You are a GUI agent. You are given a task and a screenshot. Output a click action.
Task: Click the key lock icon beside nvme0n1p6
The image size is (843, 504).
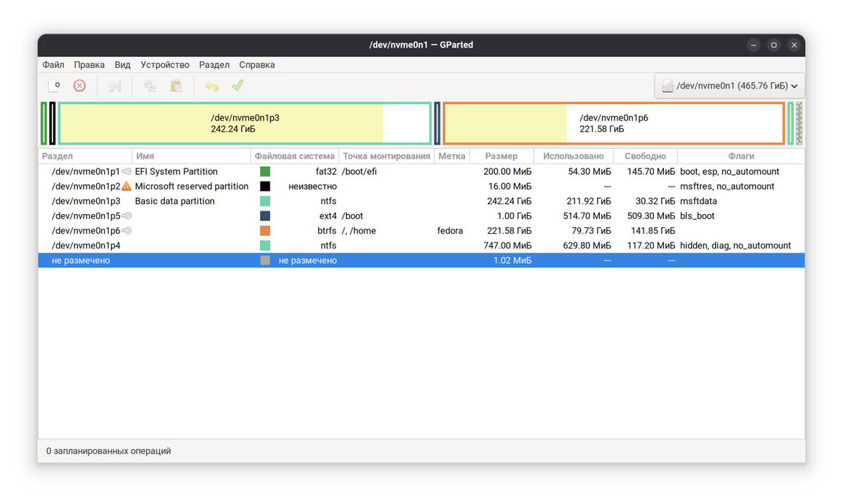pos(126,230)
